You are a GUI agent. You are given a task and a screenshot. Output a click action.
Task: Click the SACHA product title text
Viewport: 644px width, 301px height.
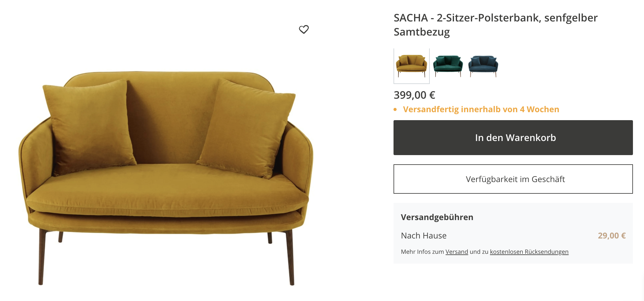[x=495, y=25]
